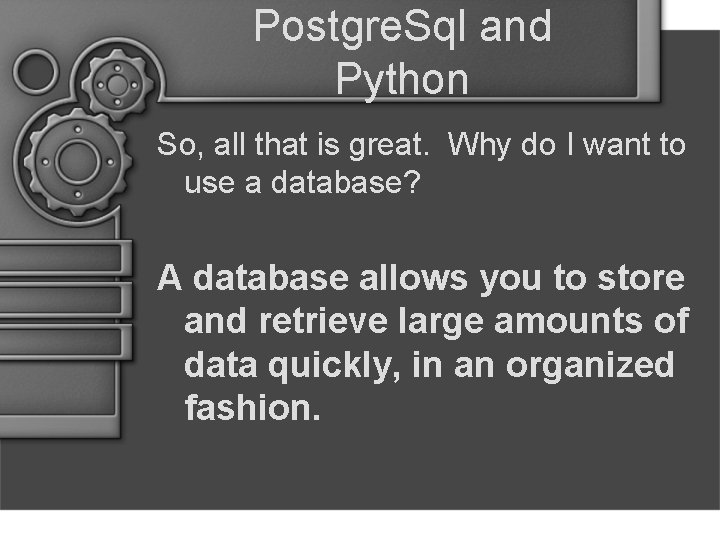Click the line 'data quickly, in an organized'
Image resolution: width=720 pixels, height=540 pixels.
(429, 365)
